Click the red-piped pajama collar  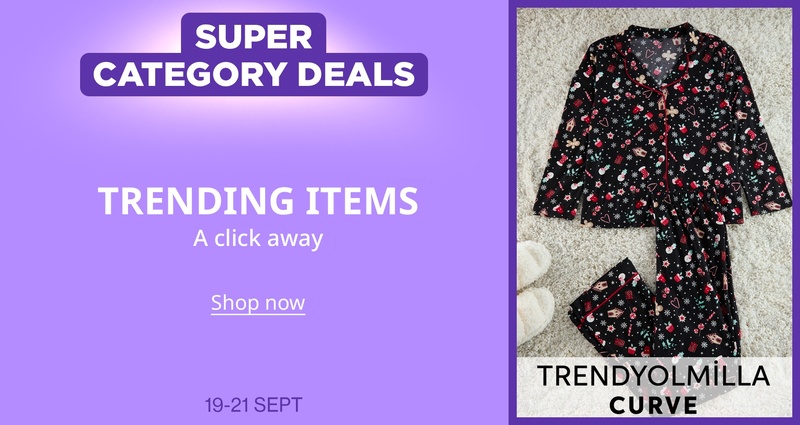656,56
